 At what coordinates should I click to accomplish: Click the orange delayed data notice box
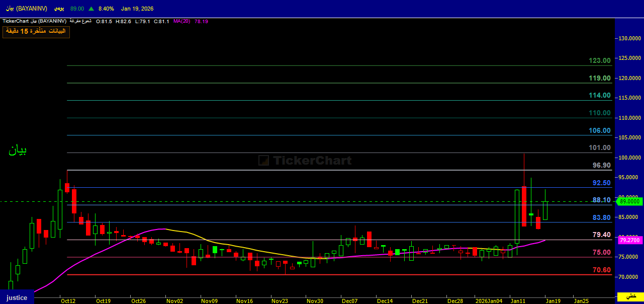coord(36,32)
